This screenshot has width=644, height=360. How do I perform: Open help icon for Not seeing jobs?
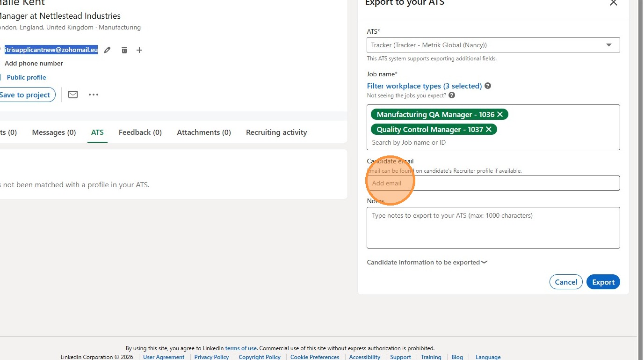452,95
